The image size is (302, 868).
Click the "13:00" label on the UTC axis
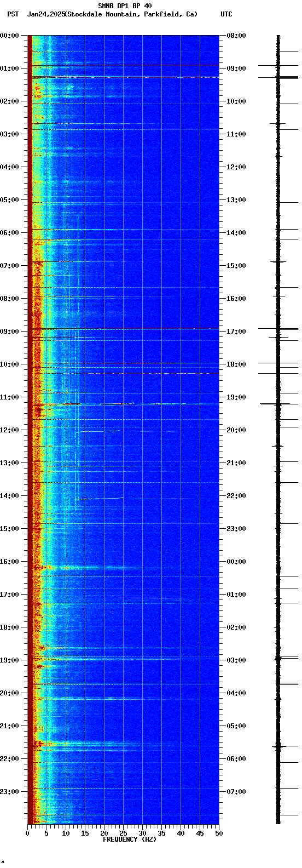click(x=236, y=200)
